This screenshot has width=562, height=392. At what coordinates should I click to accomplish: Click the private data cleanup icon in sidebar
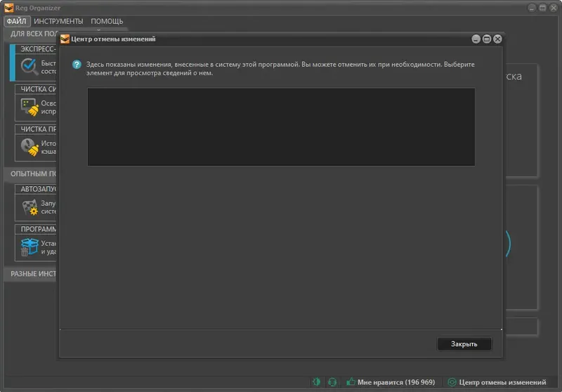tap(30, 148)
